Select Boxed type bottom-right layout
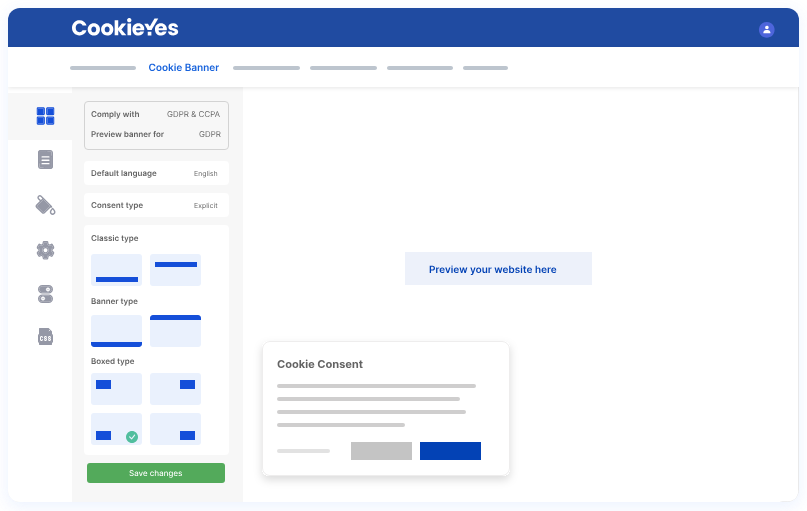Image resolution: width=807 pixels, height=511 pixels. pyautogui.click(x=176, y=429)
